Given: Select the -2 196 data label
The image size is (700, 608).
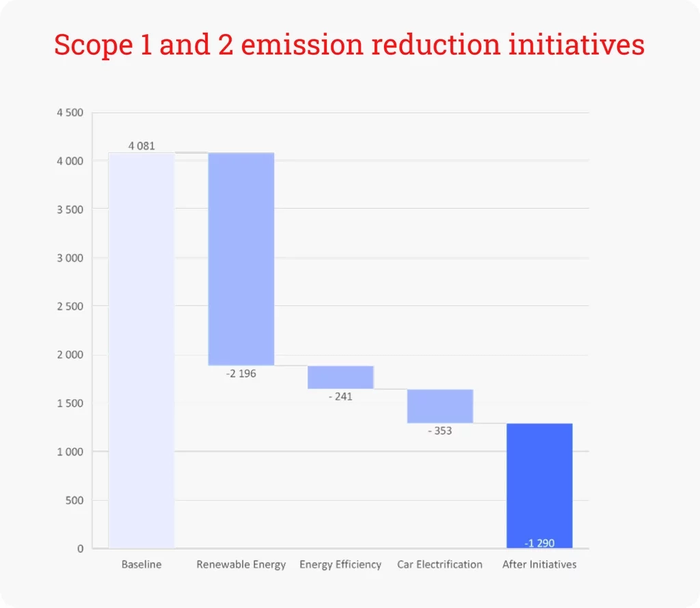Looking at the screenshot, I should click(241, 374).
